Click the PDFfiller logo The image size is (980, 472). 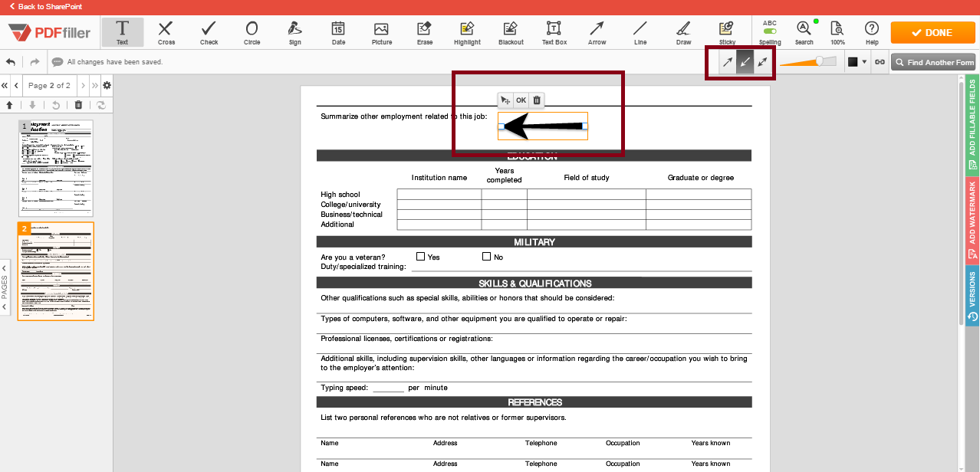[49, 33]
